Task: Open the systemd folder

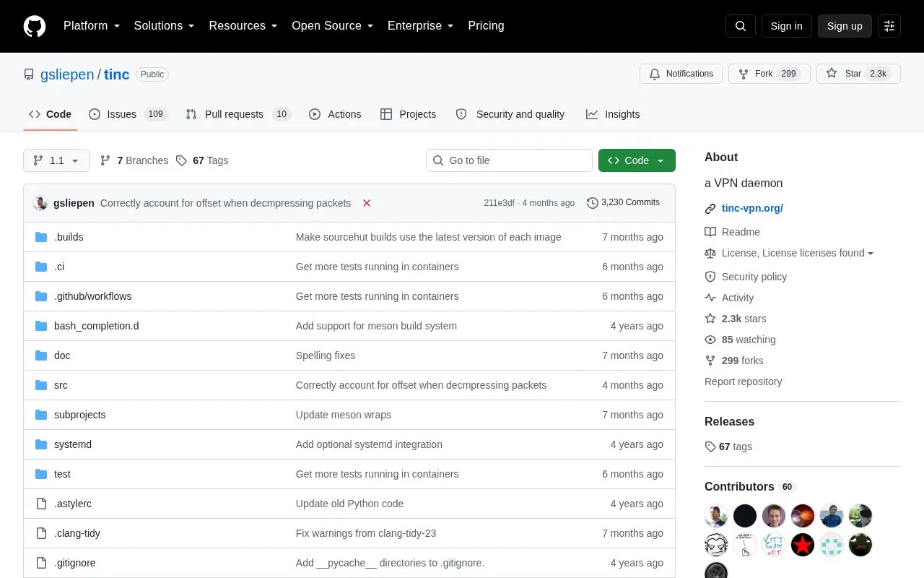Action: [73, 444]
